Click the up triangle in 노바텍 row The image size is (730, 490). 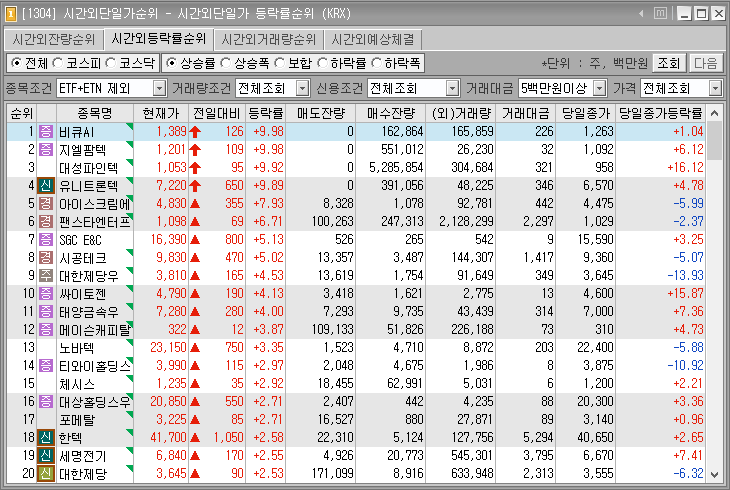point(195,348)
